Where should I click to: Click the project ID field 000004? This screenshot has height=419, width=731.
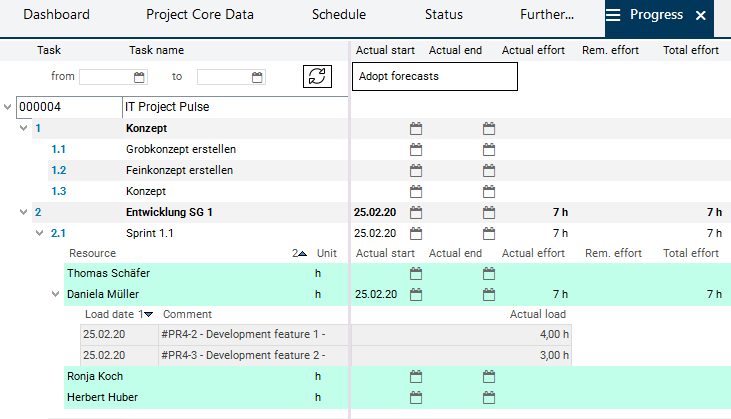[x=68, y=107]
